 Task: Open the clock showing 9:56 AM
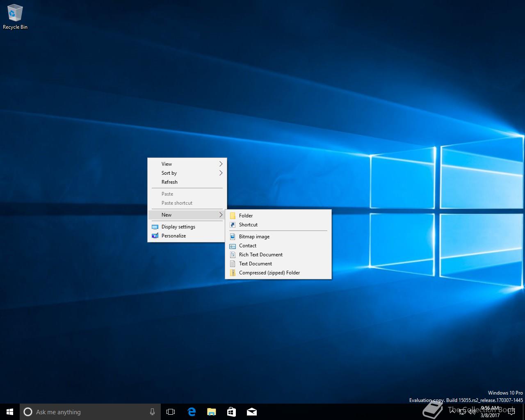[490, 412]
